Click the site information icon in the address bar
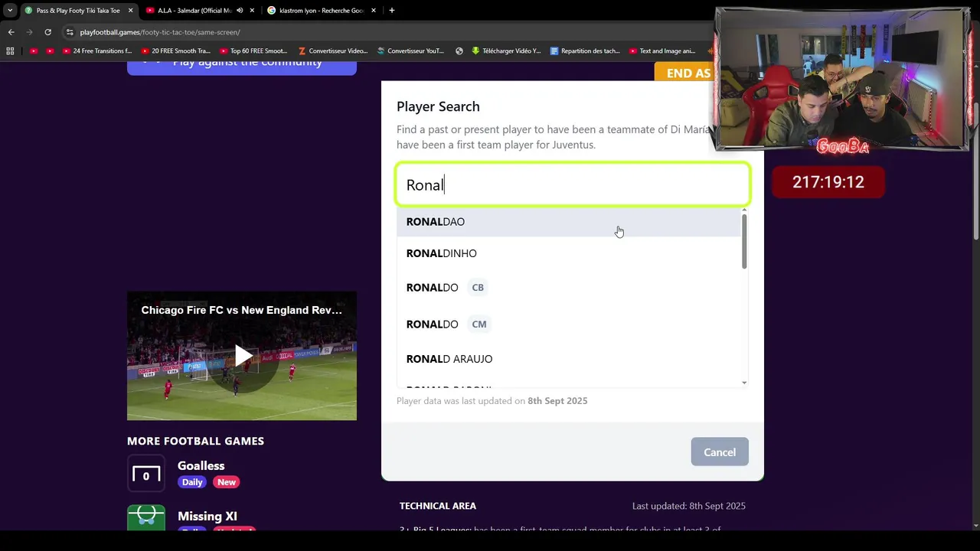Image resolution: width=980 pixels, height=551 pixels. (70, 32)
